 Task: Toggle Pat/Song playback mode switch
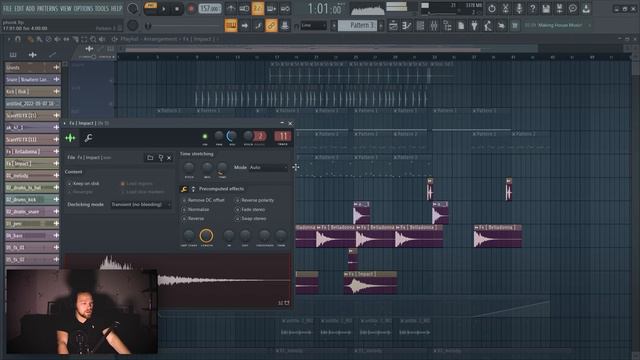[151, 8]
